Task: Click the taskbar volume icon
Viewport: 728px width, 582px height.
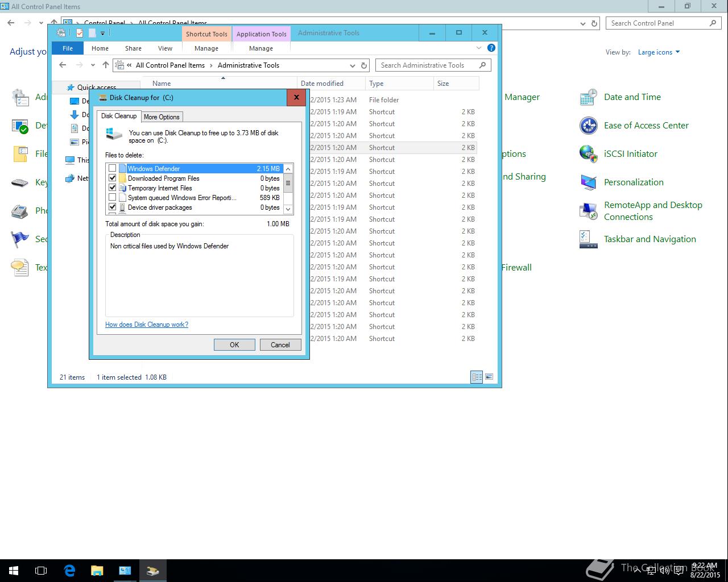Action: pyautogui.click(x=664, y=571)
